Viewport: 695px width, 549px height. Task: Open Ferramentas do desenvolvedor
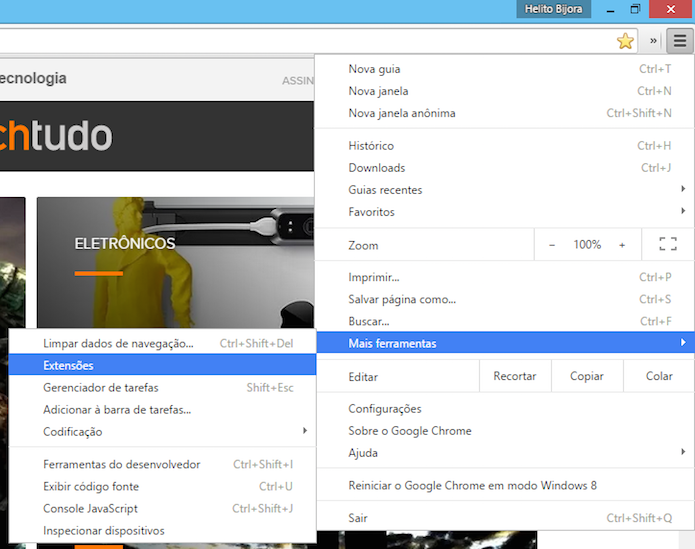[162, 464]
